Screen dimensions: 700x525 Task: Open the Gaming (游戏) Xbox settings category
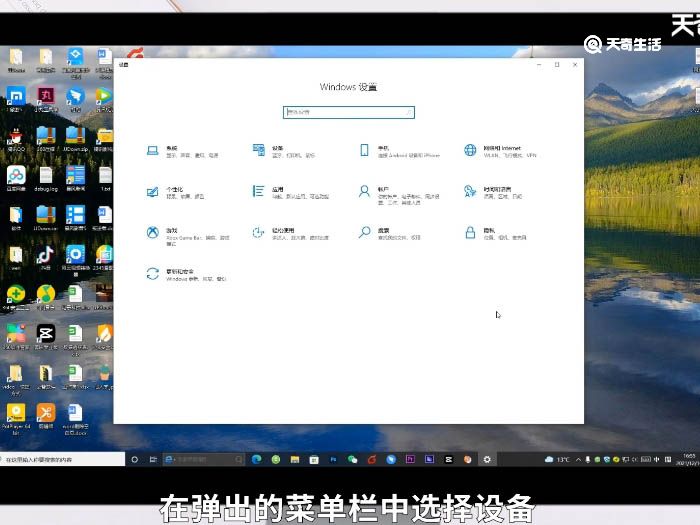point(172,233)
